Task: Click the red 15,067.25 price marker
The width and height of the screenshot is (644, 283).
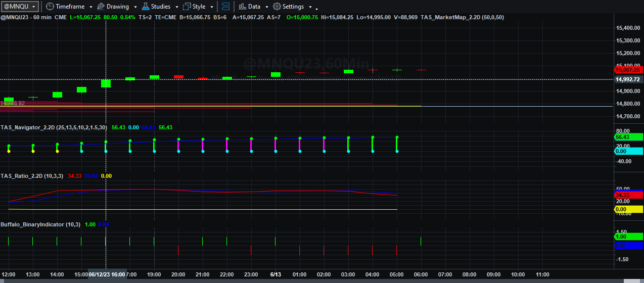Action: 627,70
